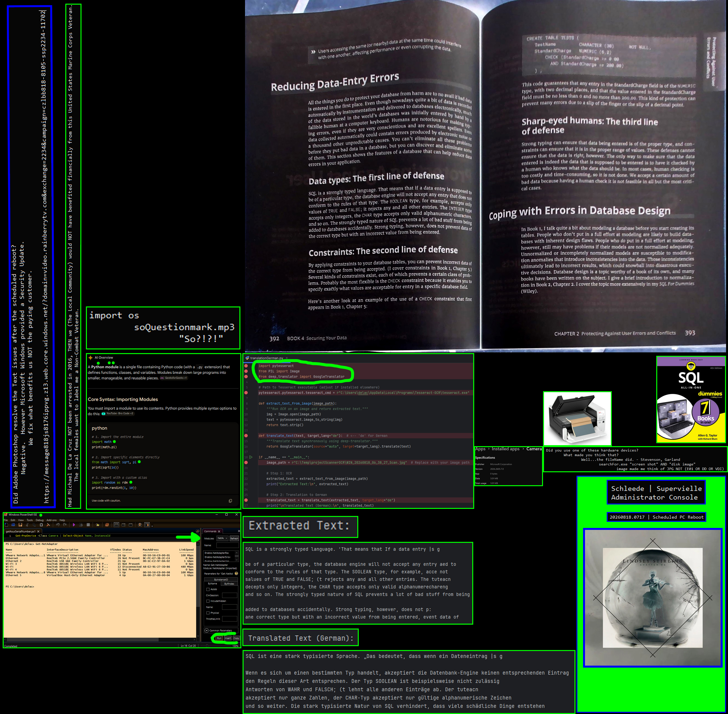Image resolution: width=728 pixels, height=714 pixels.
Task: Click the purple Run Script play icon
Action: [x=74, y=525]
